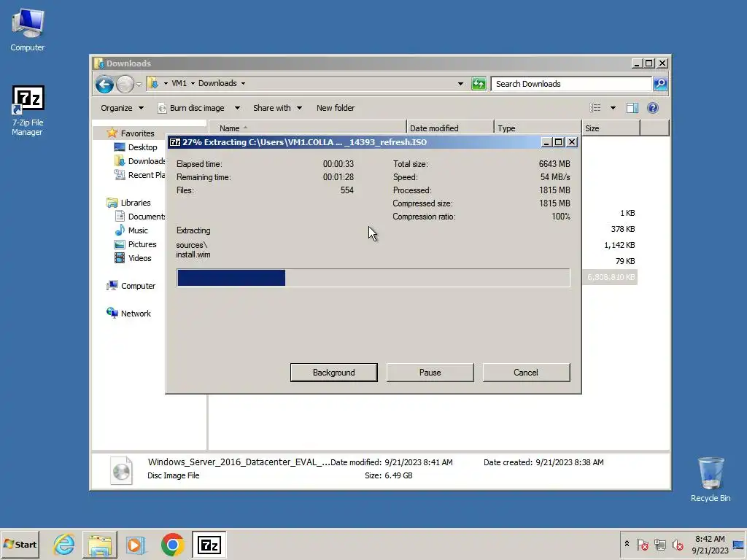747x560 pixels.
Task: Pause the extraction
Action: tap(430, 373)
